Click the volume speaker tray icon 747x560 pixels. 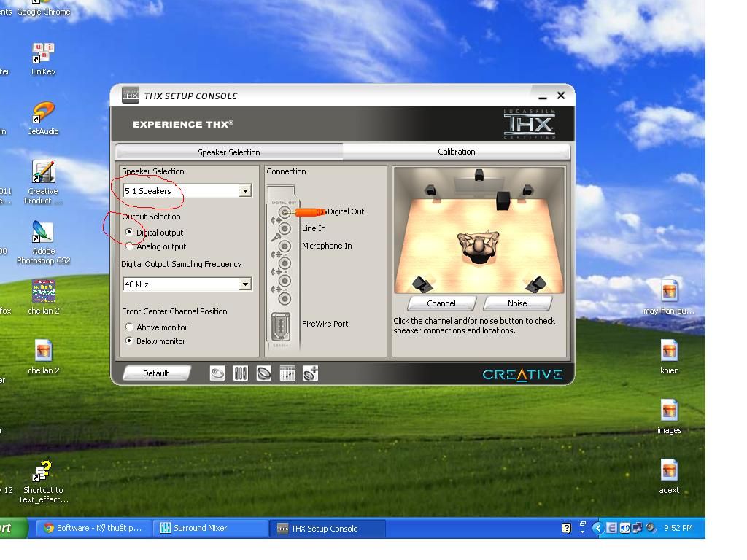tap(624, 528)
